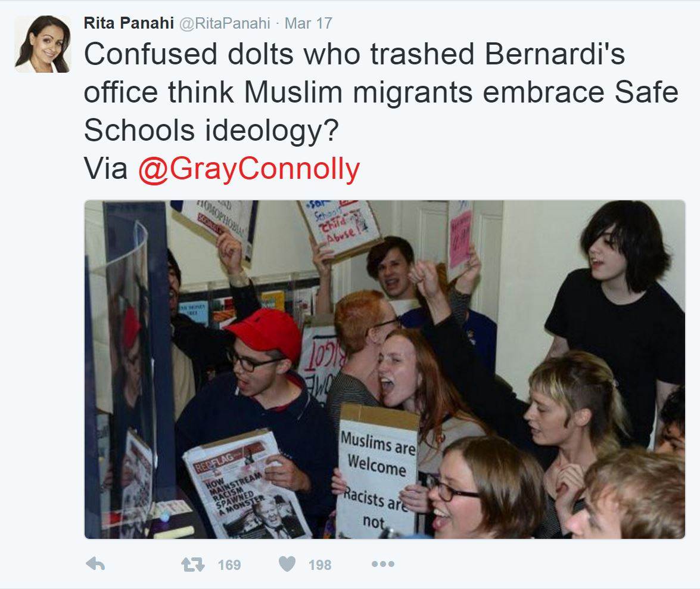Click the 169 retweet count
Viewport: 700px width, 589px height.
pos(229,565)
